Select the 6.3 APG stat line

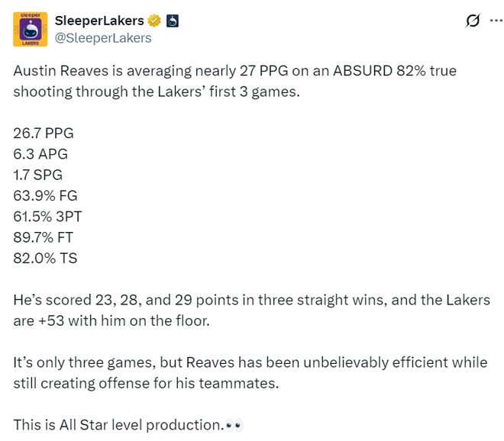tap(40, 154)
